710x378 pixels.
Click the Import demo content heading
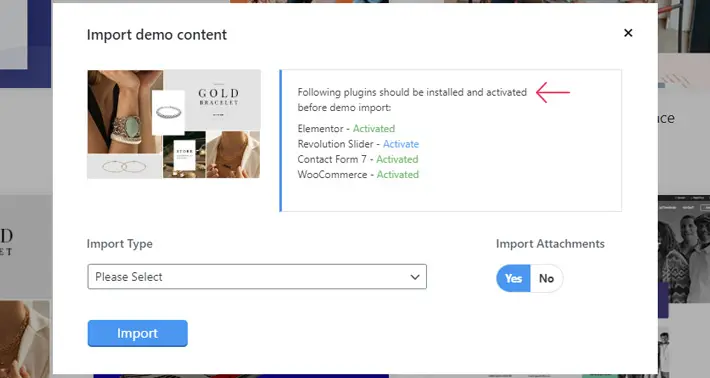point(157,35)
